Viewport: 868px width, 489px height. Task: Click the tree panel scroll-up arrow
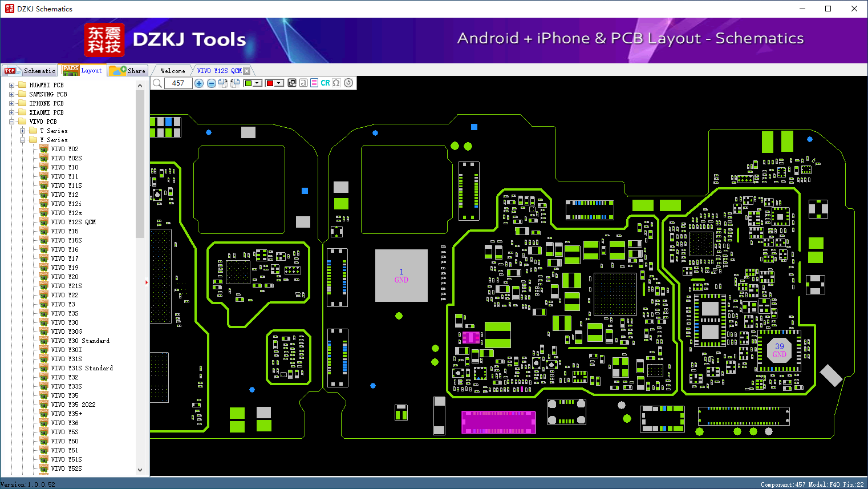[x=140, y=86]
